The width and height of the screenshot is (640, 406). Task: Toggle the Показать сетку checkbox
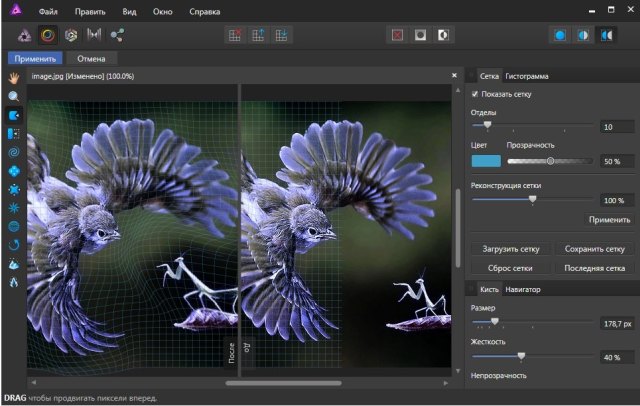click(475, 94)
